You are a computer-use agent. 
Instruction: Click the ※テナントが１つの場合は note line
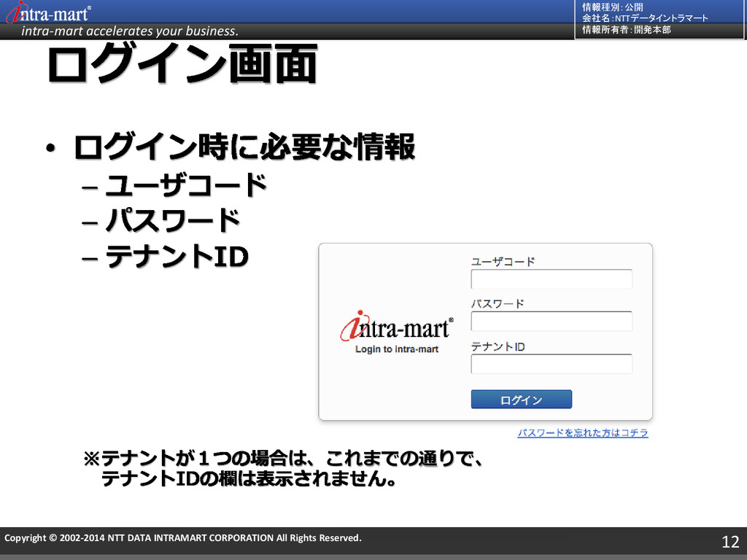(284, 458)
